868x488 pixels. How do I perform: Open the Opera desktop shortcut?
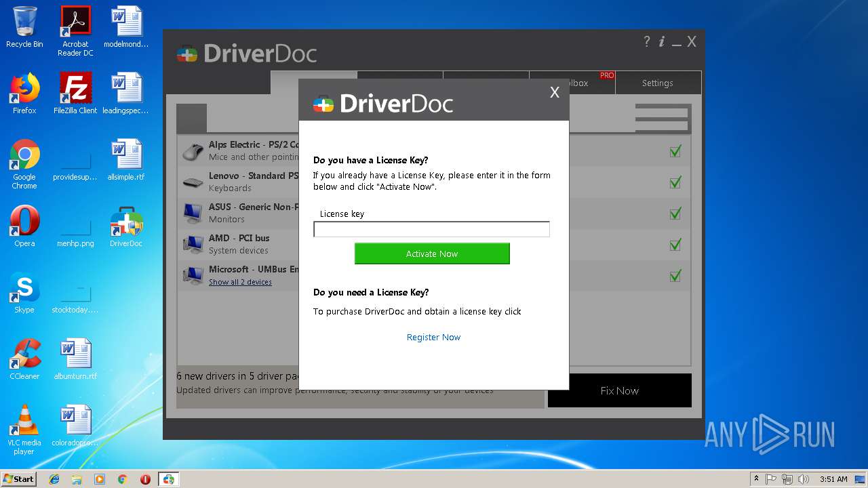pos(24,226)
